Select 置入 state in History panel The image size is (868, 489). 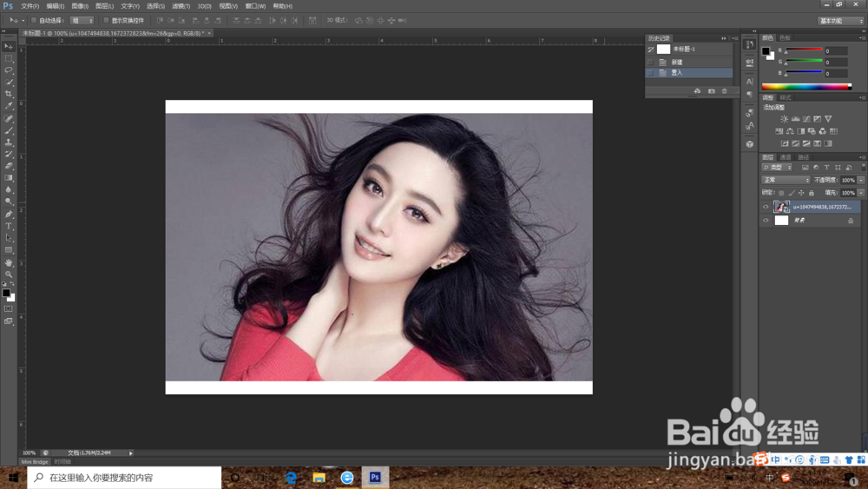click(689, 73)
